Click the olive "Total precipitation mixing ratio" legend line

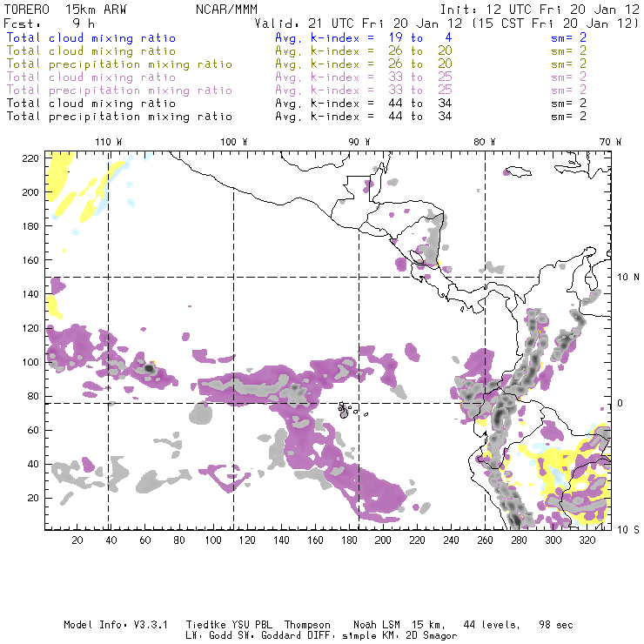pos(119,64)
